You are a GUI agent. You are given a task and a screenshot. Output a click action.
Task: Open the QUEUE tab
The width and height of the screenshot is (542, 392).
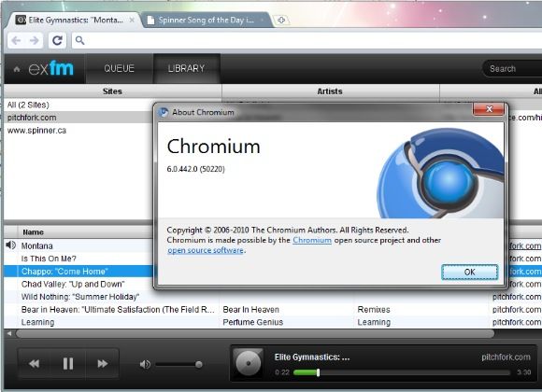pos(120,68)
